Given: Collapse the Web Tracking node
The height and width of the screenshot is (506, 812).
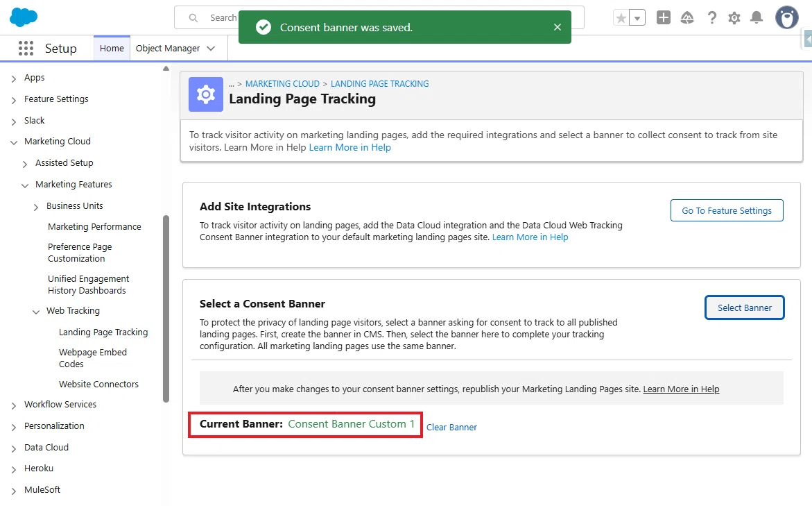Looking at the screenshot, I should point(36,312).
